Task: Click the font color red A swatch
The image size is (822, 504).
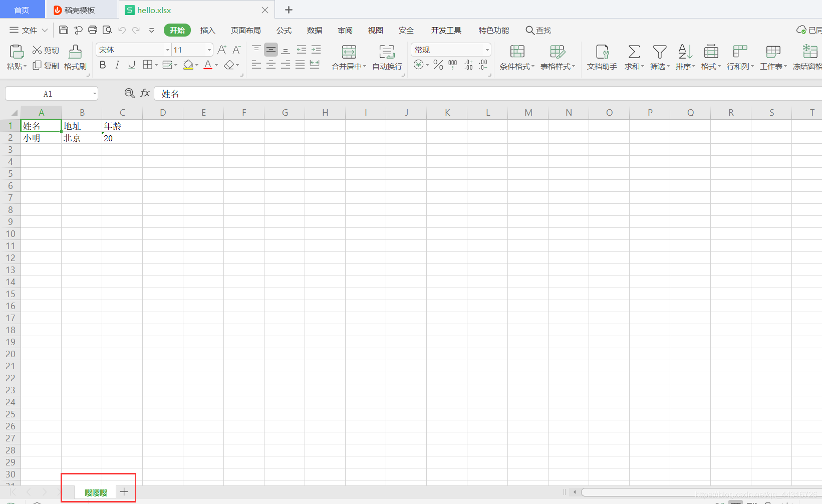Action: click(x=208, y=65)
